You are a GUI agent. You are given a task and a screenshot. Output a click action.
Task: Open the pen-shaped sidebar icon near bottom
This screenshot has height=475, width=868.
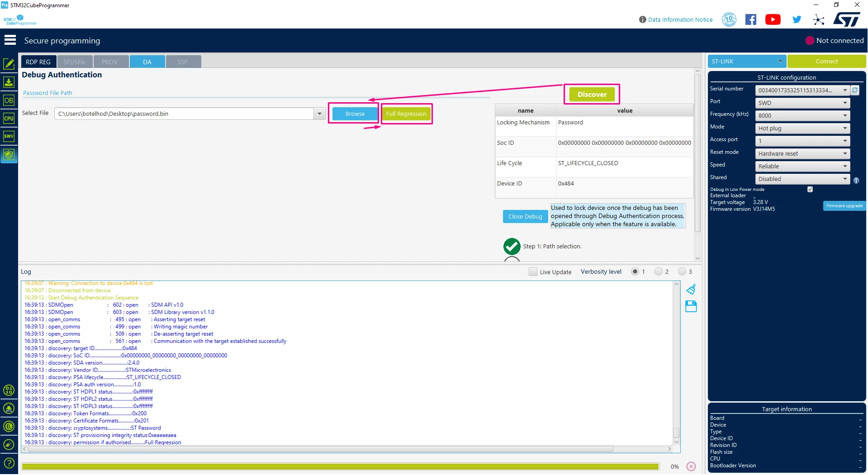(x=9, y=445)
